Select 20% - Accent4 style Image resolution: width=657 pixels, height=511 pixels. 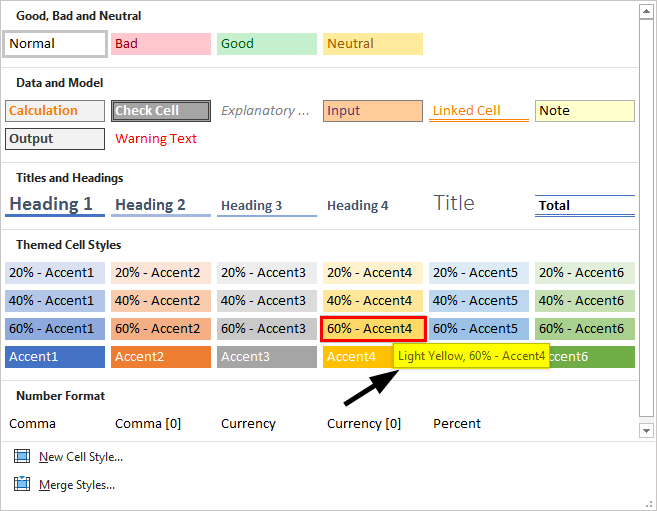tap(373, 273)
